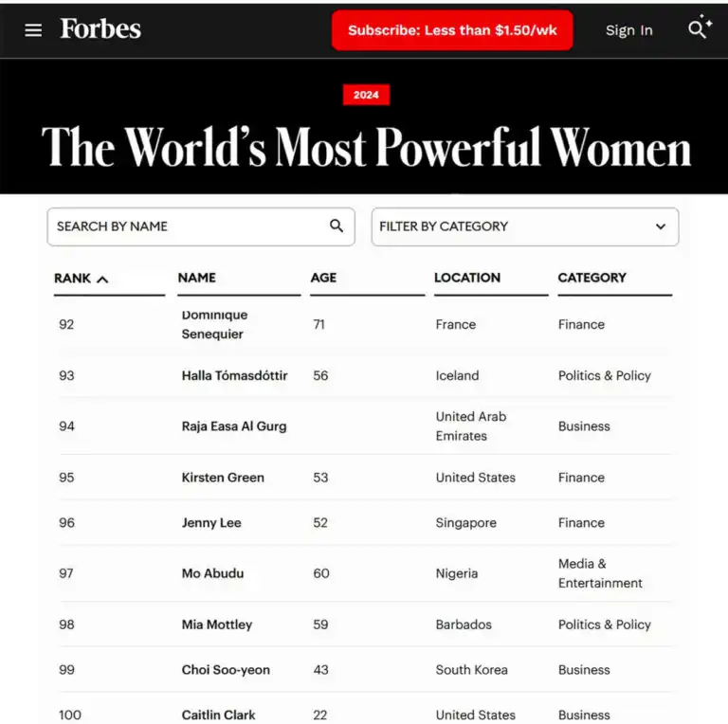Screen dimensions: 728x724
Task: Click the Nigeria location cell
Action: pos(456,573)
